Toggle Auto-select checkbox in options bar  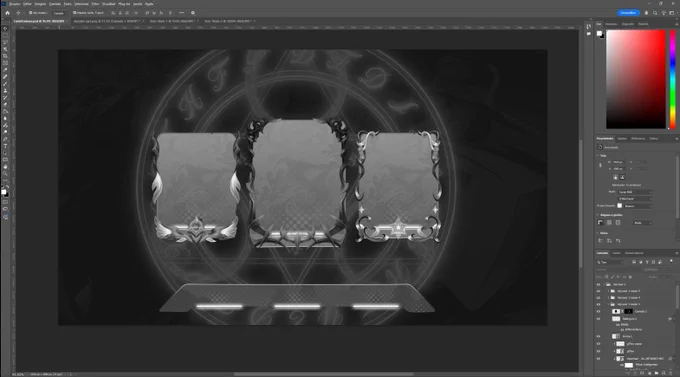30,13
